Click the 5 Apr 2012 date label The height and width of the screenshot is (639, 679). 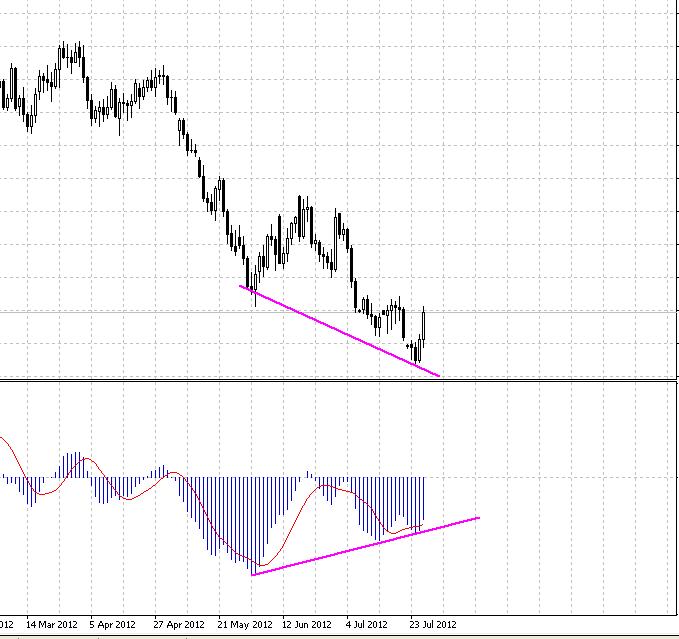click(113, 625)
